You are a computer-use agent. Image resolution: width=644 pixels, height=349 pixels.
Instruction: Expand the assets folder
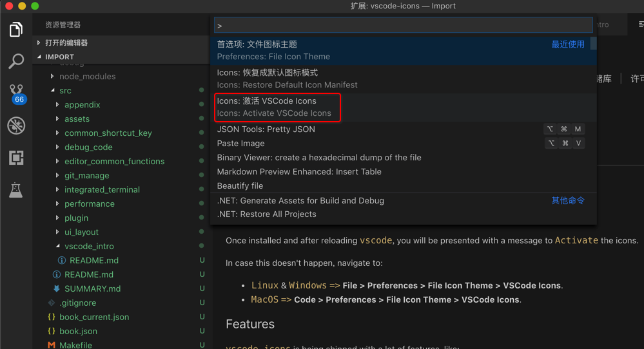click(57, 118)
